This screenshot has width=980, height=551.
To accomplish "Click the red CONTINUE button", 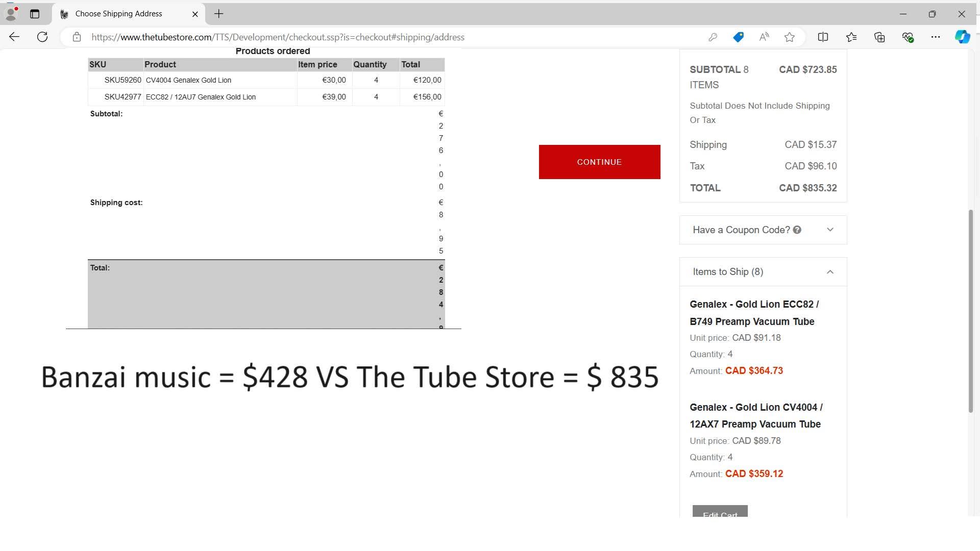I will coord(599,162).
